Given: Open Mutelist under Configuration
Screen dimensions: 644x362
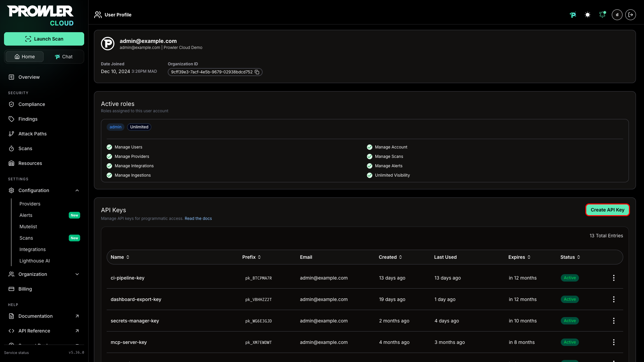Looking at the screenshot, I should coord(28,227).
